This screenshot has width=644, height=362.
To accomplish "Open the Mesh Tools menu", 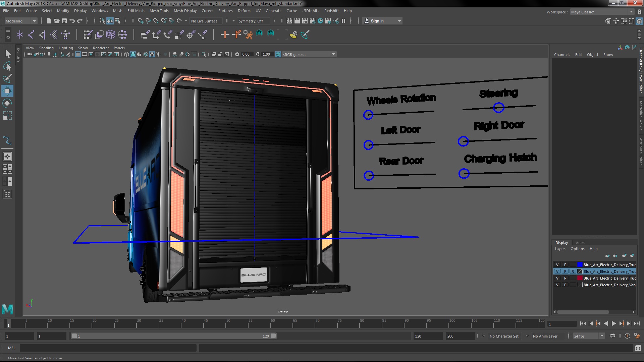I will [159, 11].
